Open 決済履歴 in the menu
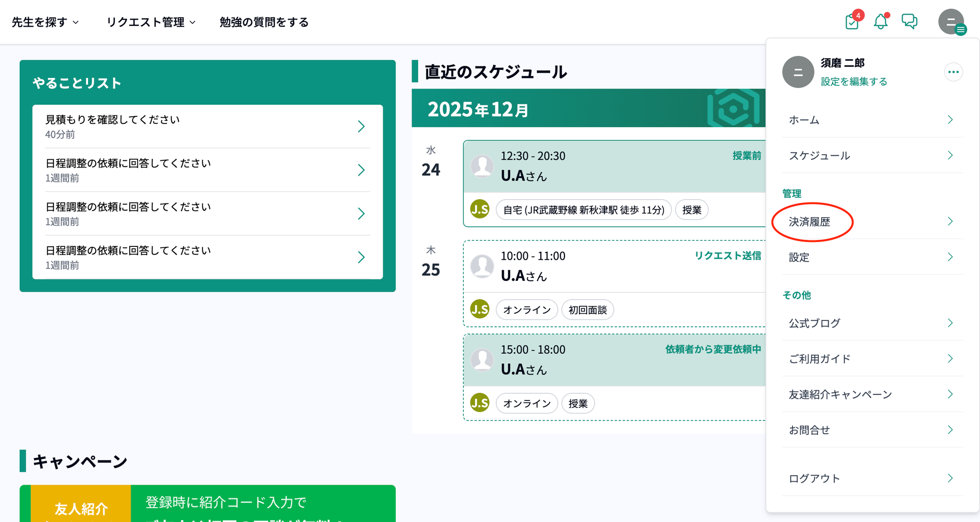The height and width of the screenshot is (522, 980). 810,222
